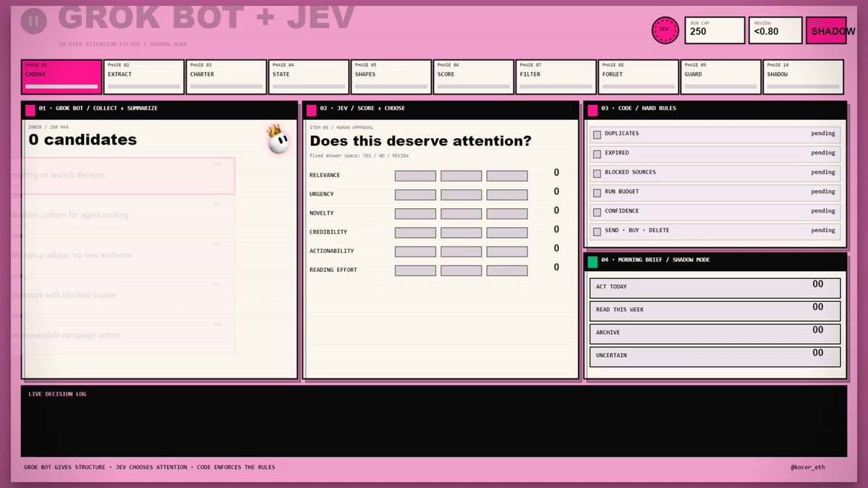Tick the DUPLICATES rule checkbox
Viewport: 868px width, 488px height.
(x=597, y=134)
